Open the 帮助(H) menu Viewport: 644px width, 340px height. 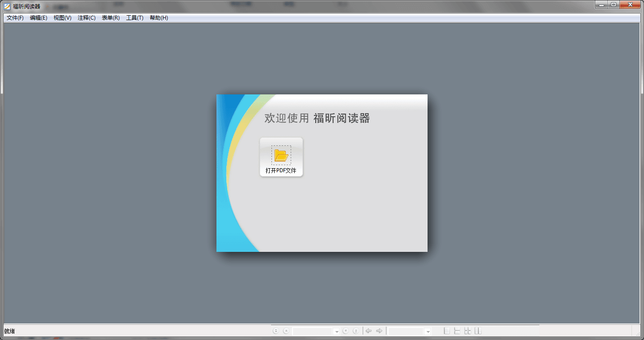click(x=159, y=17)
